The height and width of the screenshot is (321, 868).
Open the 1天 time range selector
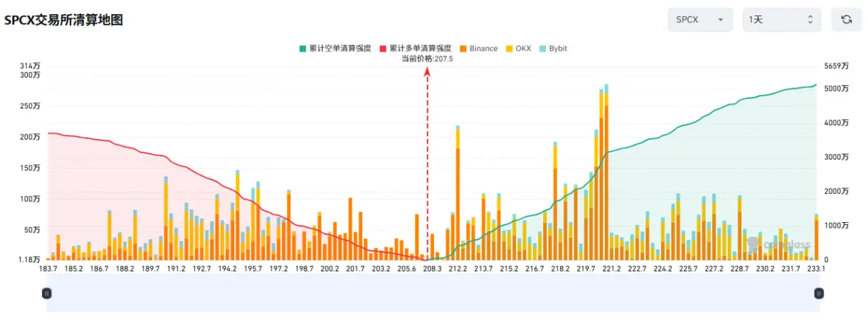point(782,20)
